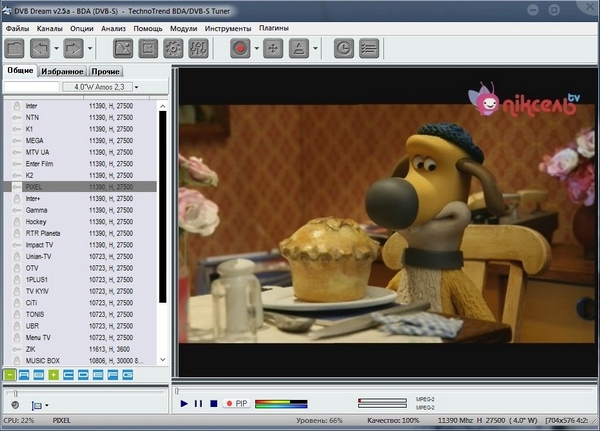Click the image snapshot icon in toolbar
Viewport: 600px width, 431px height.
click(120, 47)
